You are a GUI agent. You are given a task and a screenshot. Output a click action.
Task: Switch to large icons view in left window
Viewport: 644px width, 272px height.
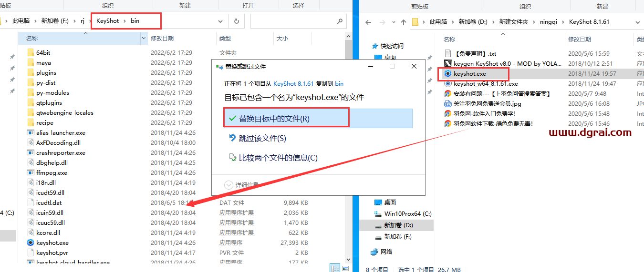[344, 268]
